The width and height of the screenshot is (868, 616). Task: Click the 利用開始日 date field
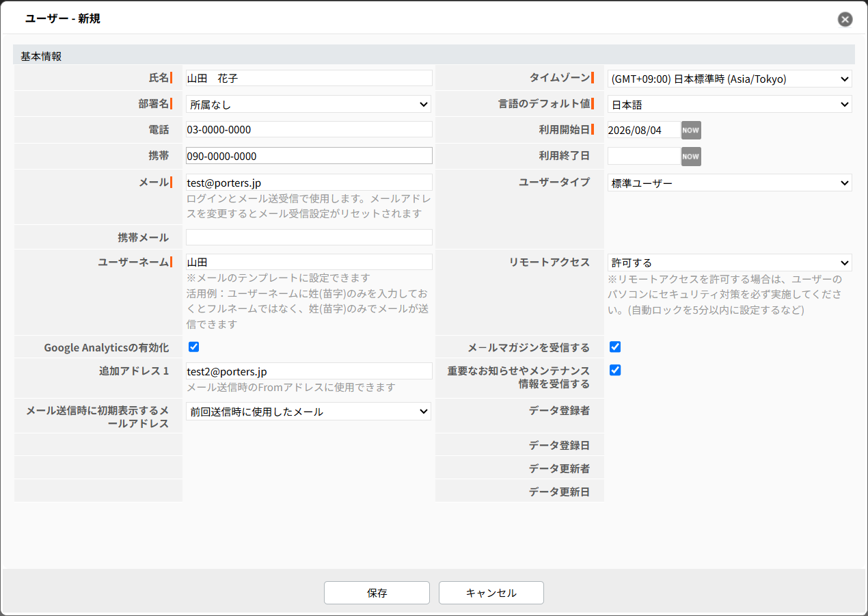coord(644,130)
